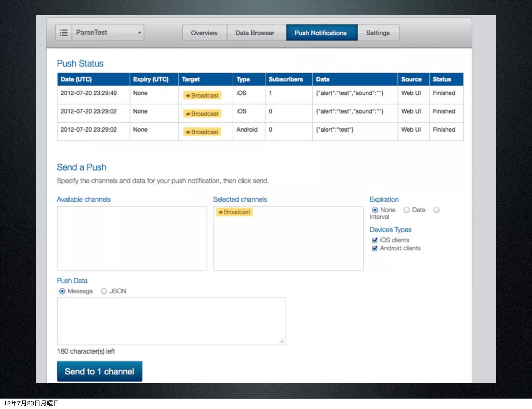Uncheck the iOS clients checkbox

click(375, 240)
